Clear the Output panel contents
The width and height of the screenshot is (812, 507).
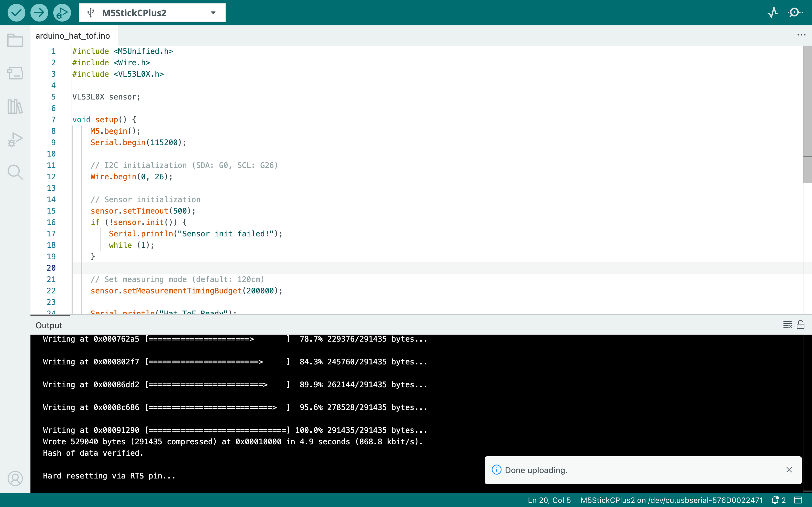[788, 324]
